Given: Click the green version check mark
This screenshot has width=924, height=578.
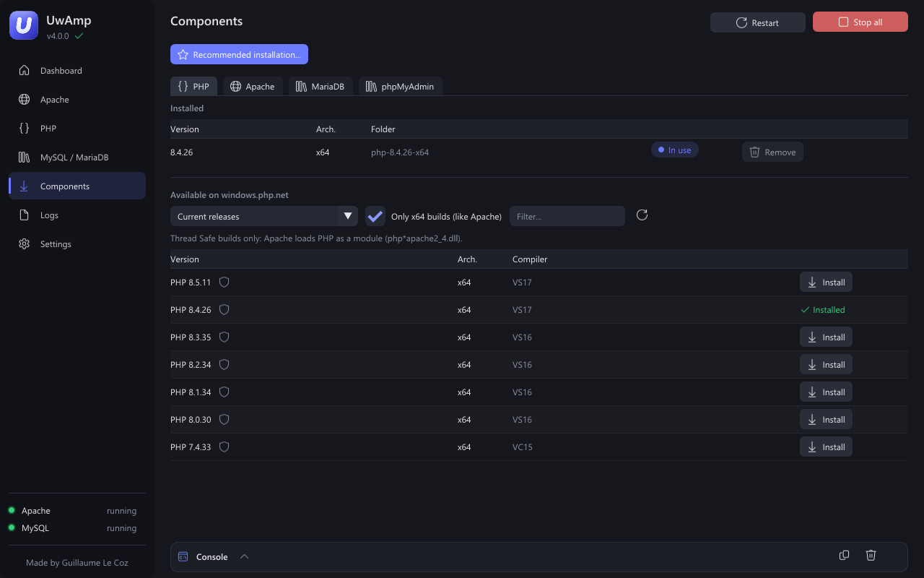Looking at the screenshot, I should click(79, 36).
